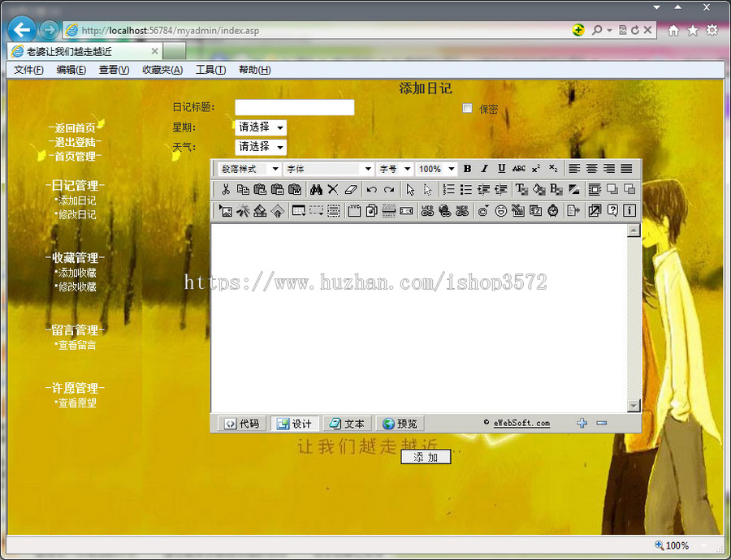Click the about info 'i' icon

click(629, 210)
